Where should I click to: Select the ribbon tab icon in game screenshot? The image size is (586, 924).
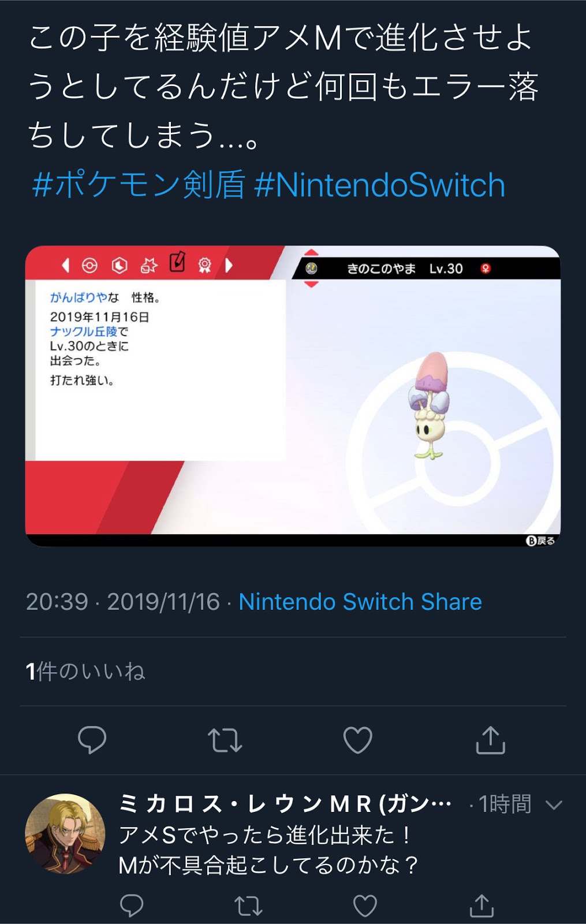tap(205, 265)
